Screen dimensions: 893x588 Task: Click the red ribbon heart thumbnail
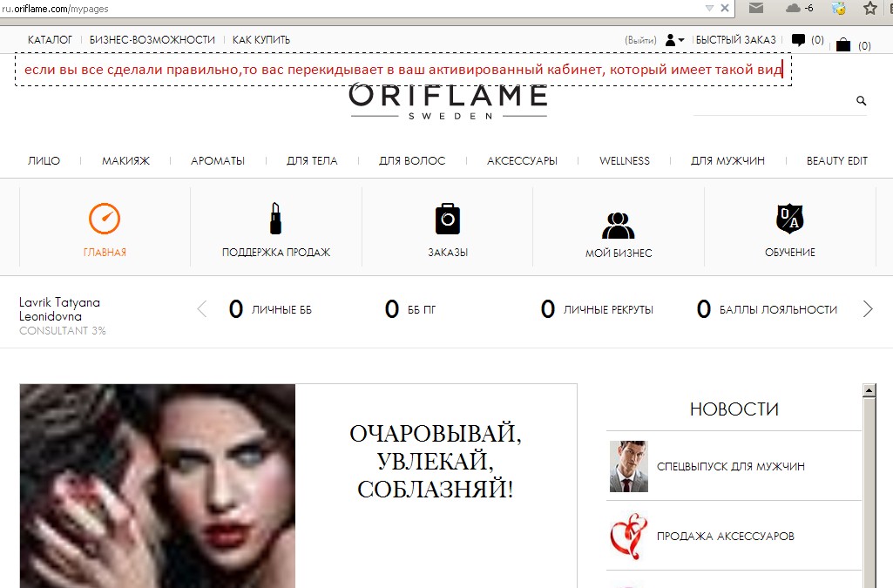(629, 537)
